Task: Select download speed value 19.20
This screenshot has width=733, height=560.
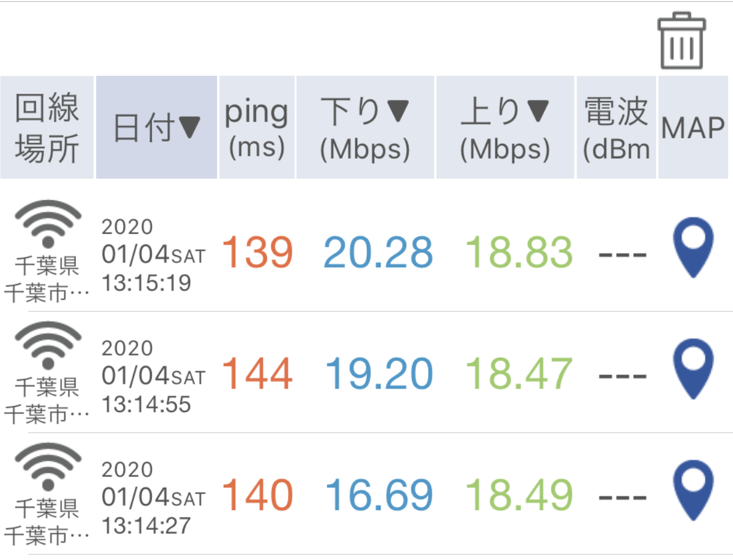Action: (379, 373)
